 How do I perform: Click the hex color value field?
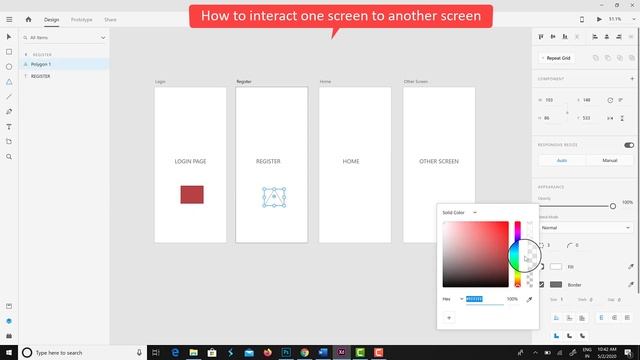[x=484, y=299]
